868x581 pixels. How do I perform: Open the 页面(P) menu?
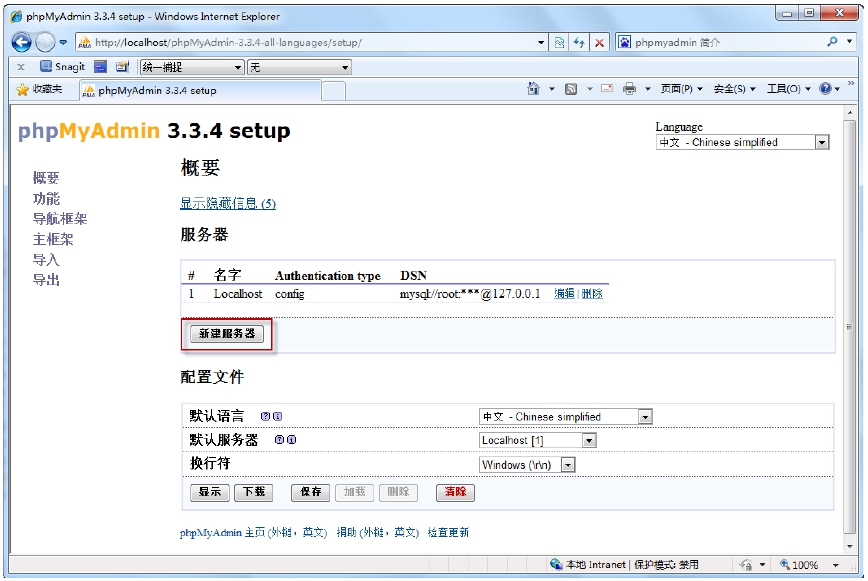click(681, 89)
